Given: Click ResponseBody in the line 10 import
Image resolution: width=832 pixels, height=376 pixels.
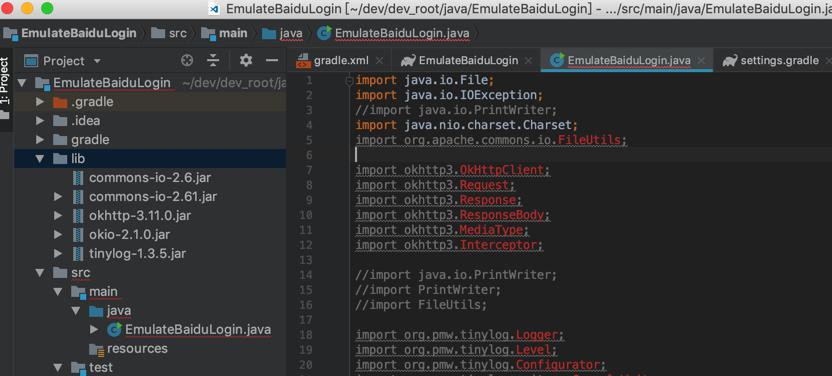Looking at the screenshot, I should (501, 215).
